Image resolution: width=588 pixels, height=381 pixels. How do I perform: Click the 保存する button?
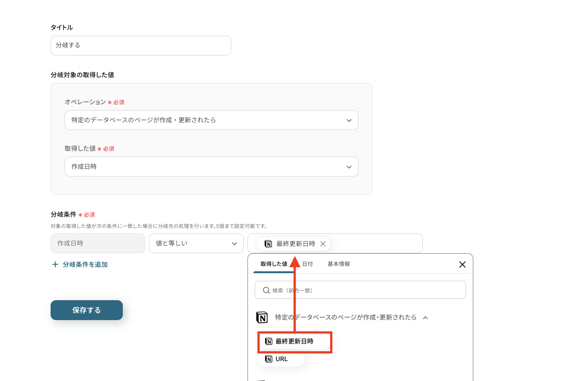[x=87, y=310]
